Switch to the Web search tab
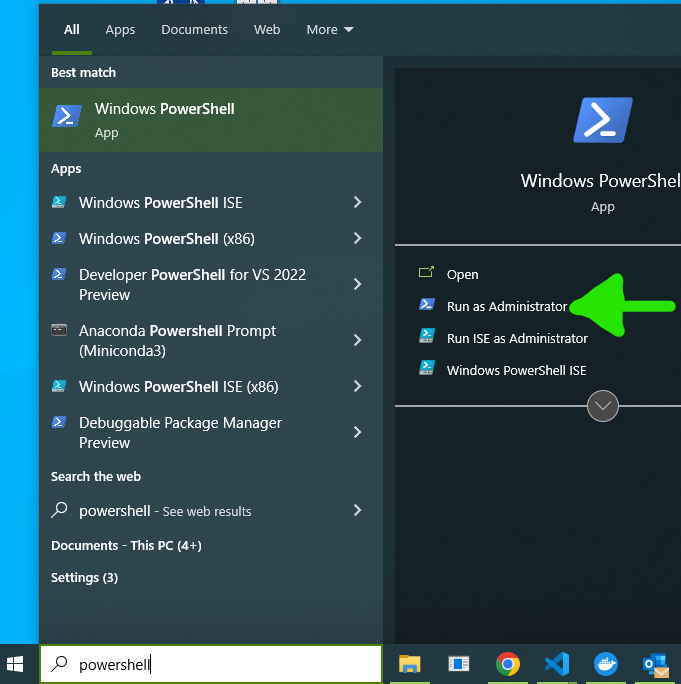The height and width of the screenshot is (684, 681). pos(267,30)
